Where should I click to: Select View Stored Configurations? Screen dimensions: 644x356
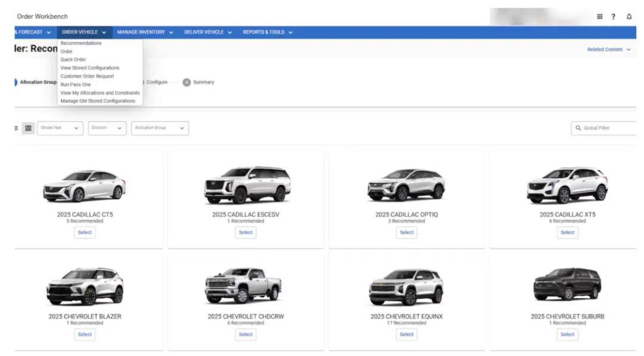(x=90, y=68)
